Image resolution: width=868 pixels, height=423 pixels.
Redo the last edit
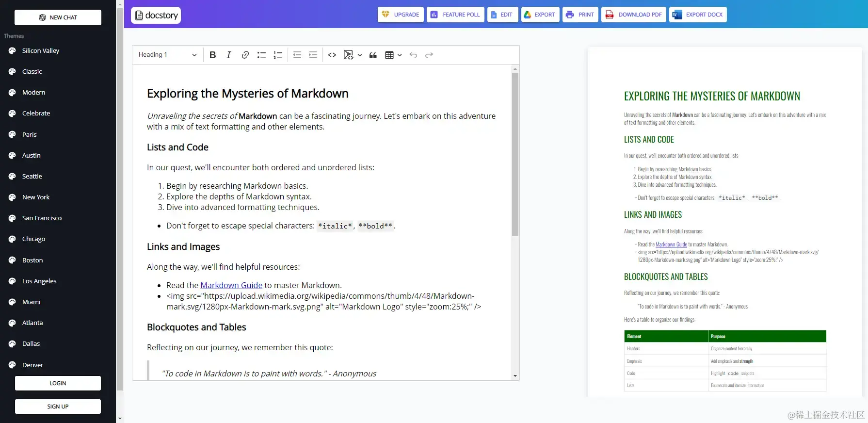[x=429, y=55]
